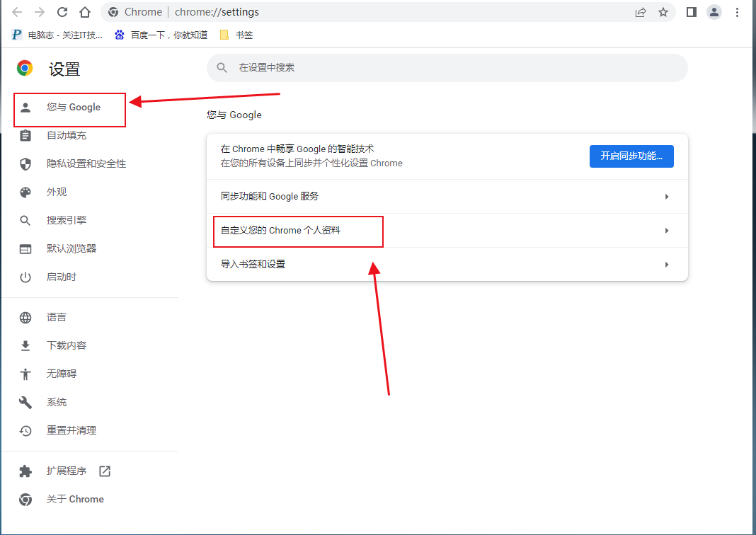Open 自定义您的 Chrome 个人资料 row

447,231
